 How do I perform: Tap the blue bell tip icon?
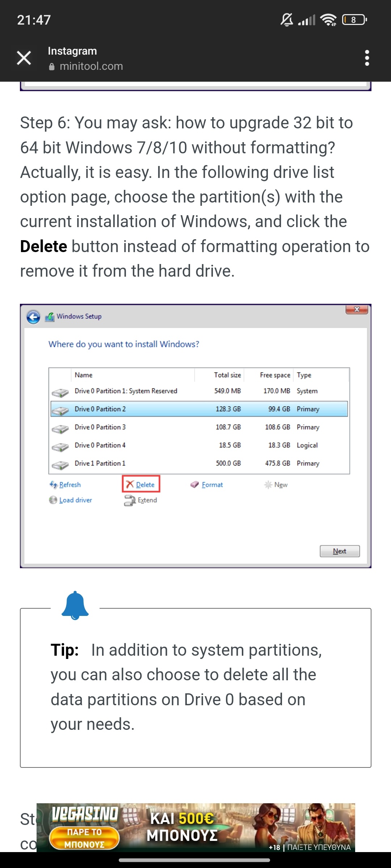click(x=75, y=605)
